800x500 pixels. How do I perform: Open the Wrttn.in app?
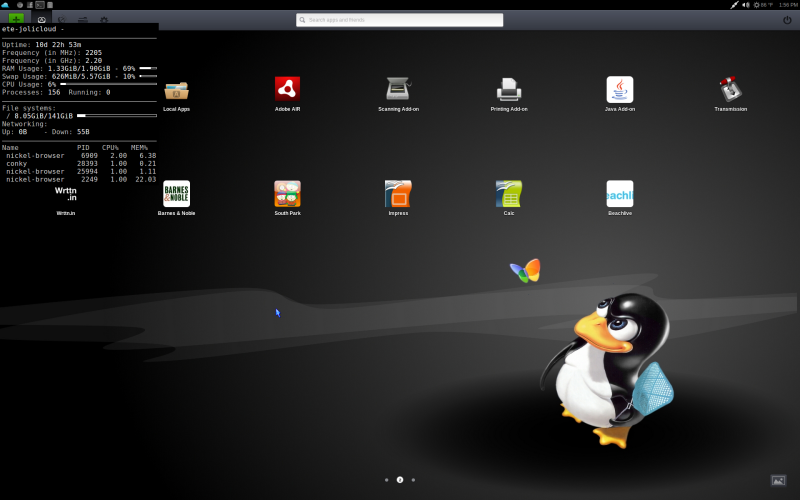coord(66,194)
